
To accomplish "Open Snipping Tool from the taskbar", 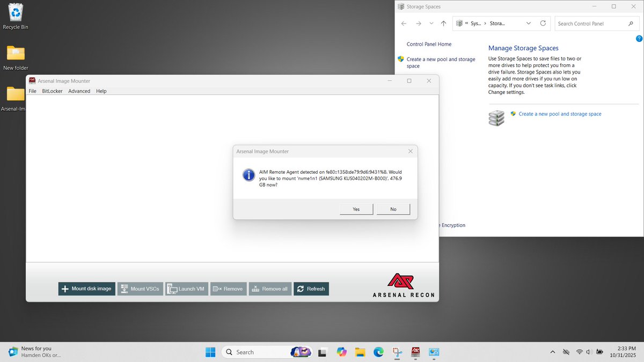I will (397, 352).
